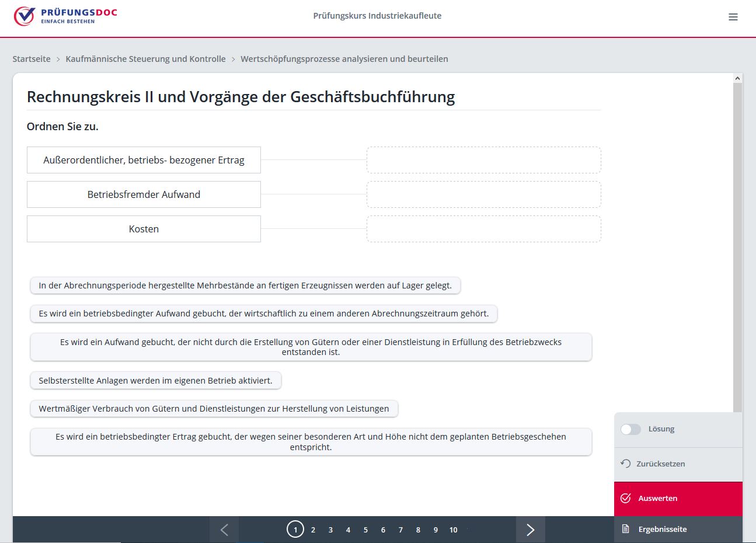Open Wertschöpfungsprozesse analysieren und beurteilen breadcrumb
The width and height of the screenshot is (756, 543).
click(344, 59)
